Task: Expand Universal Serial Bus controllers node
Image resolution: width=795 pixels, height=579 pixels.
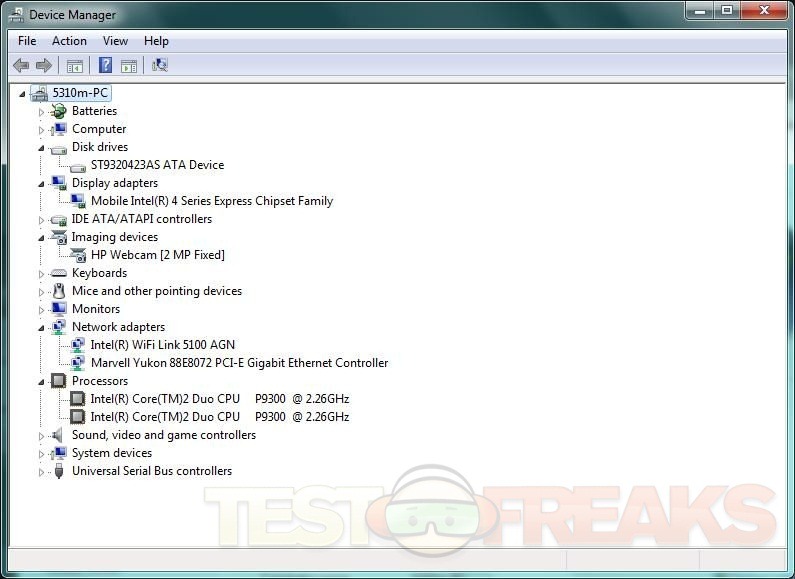Action: 42,472
